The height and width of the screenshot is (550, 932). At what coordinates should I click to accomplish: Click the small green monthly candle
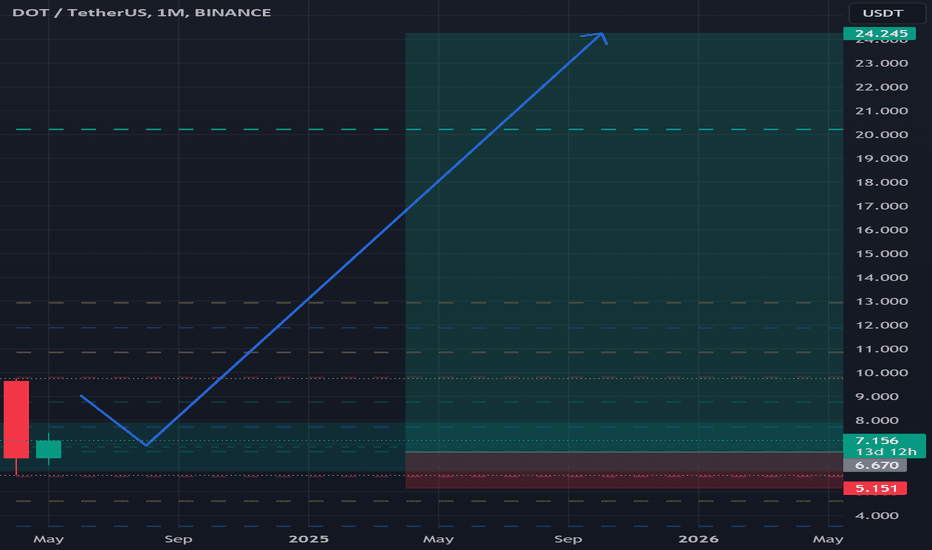click(x=48, y=449)
